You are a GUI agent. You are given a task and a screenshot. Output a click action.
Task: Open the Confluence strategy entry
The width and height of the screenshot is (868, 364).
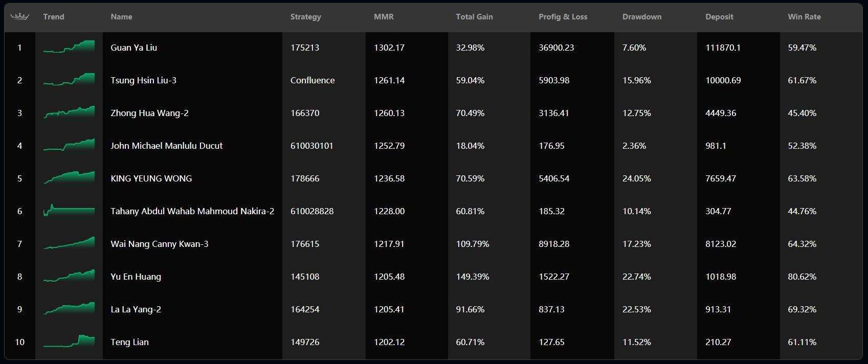click(x=313, y=80)
